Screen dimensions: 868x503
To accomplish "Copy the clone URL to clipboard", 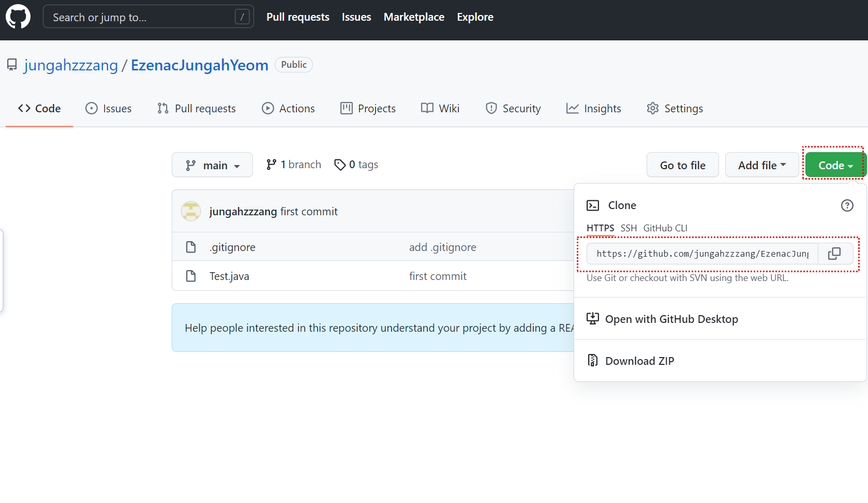I will [x=835, y=254].
